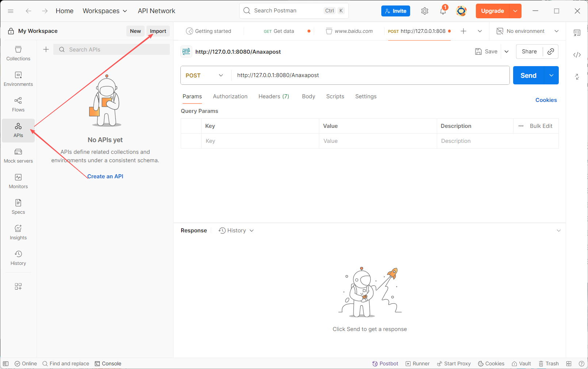This screenshot has width=588, height=369.
Task: Copy the request link icon next to Share
Action: pyautogui.click(x=551, y=52)
